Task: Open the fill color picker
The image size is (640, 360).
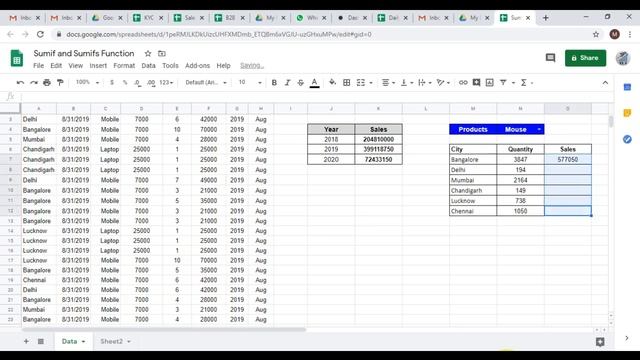Action: [x=333, y=83]
